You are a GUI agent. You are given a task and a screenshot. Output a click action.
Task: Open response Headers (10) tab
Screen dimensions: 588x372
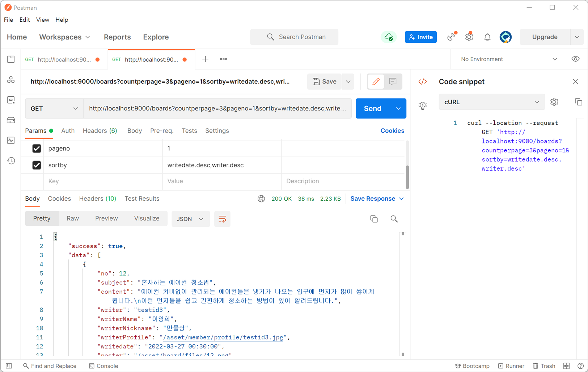[97, 198]
